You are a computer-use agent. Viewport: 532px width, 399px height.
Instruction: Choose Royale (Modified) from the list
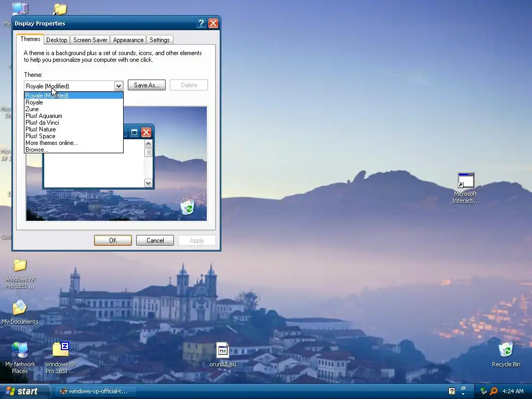(74, 96)
